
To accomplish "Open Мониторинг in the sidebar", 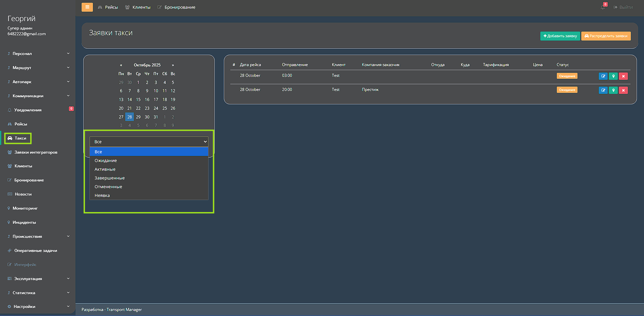I will click(25, 208).
